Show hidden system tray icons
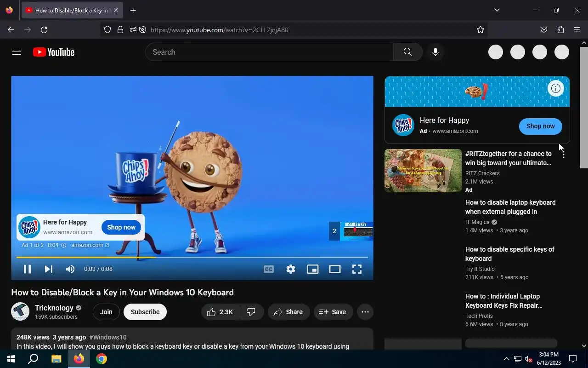Screen dimensions: 588x368 506,359
